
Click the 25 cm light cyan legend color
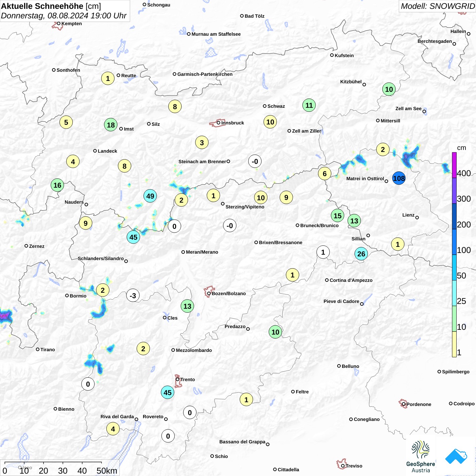454,293
